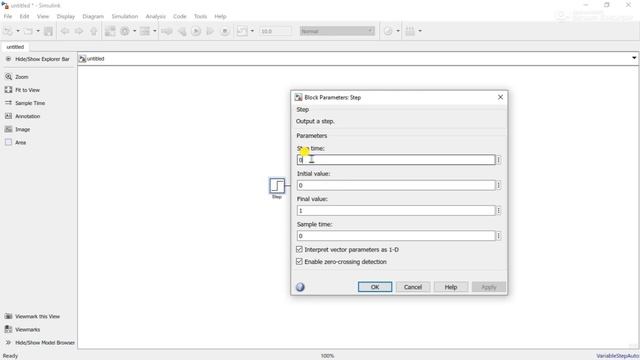Viewport: 640px width, 360px height.
Task: Expand the Model Advisor dropdown arrow
Action: pyautogui.click(x=398, y=31)
